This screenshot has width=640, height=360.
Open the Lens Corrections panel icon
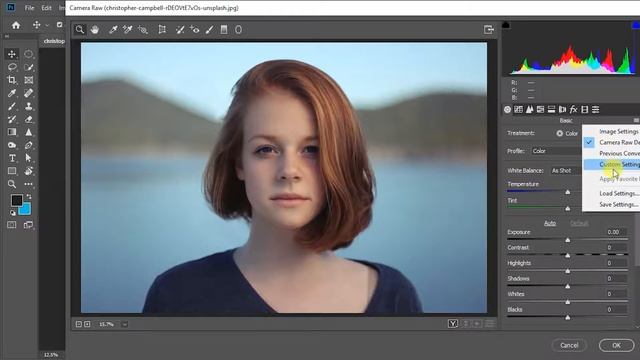(x=562, y=109)
